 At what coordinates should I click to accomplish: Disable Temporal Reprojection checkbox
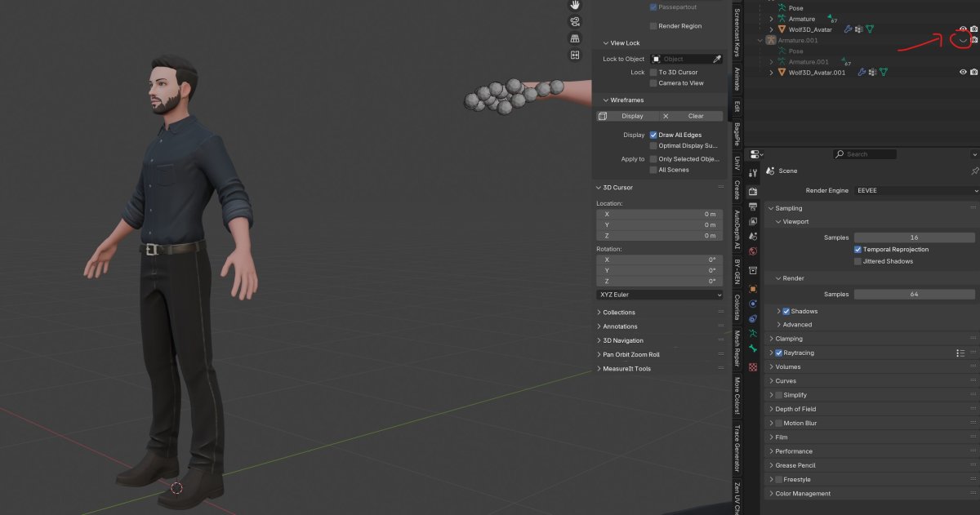click(857, 250)
